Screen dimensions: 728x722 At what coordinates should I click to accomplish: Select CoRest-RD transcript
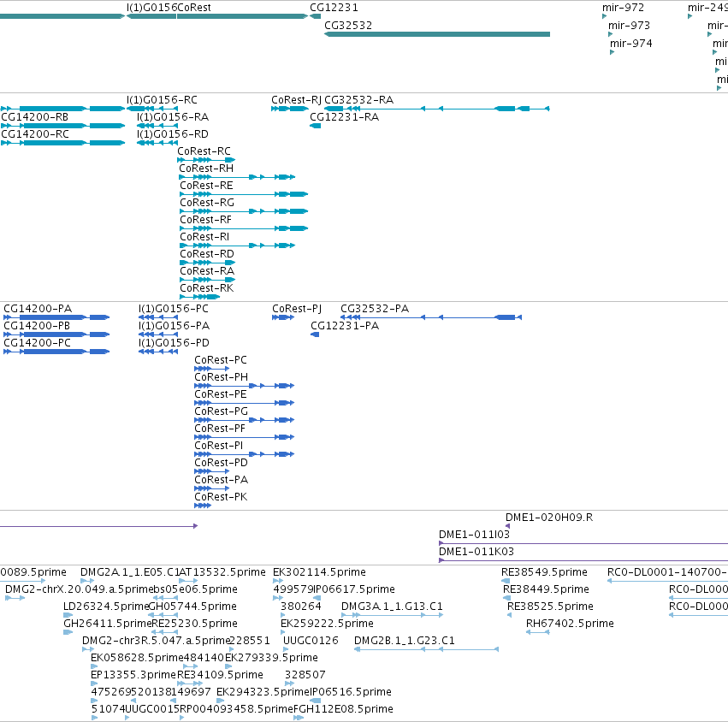pyautogui.click(x=208, y=263)
